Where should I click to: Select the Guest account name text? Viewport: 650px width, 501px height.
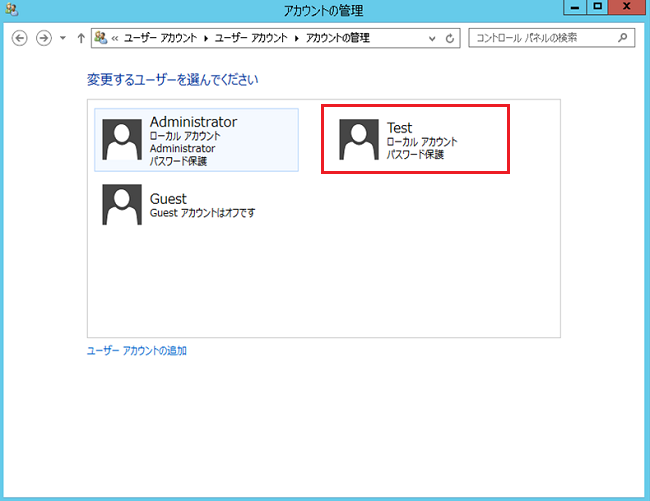pos(168,199)
